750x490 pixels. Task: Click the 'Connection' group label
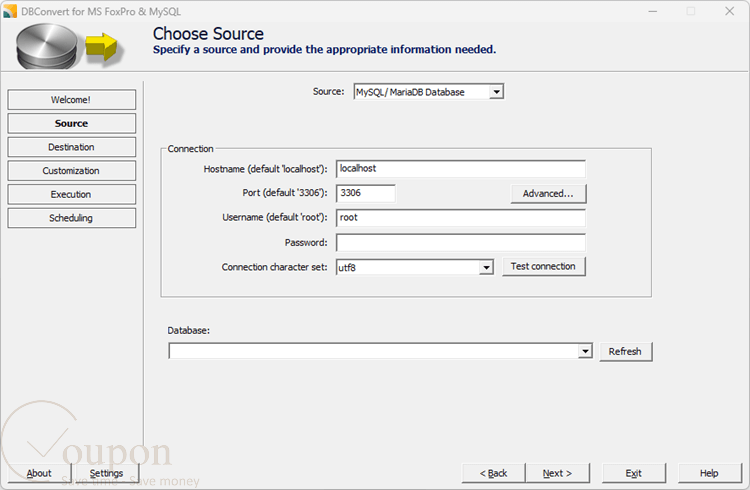point(190,149)
